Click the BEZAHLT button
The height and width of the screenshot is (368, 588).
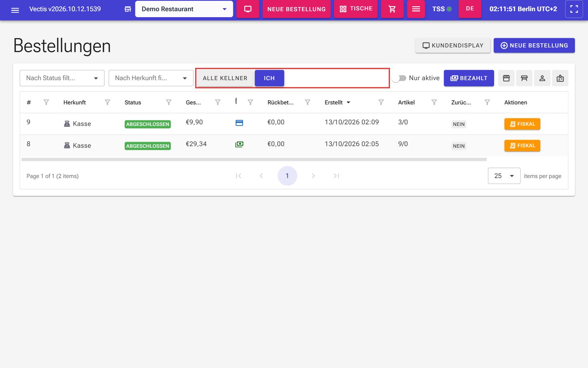(469, 78)
